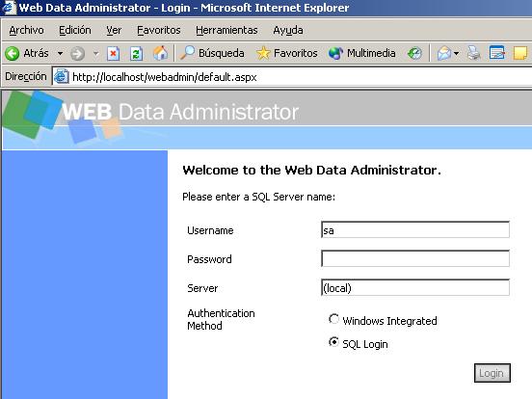Click the Print icon
532x399 pixels.
[x=473, y=53]
